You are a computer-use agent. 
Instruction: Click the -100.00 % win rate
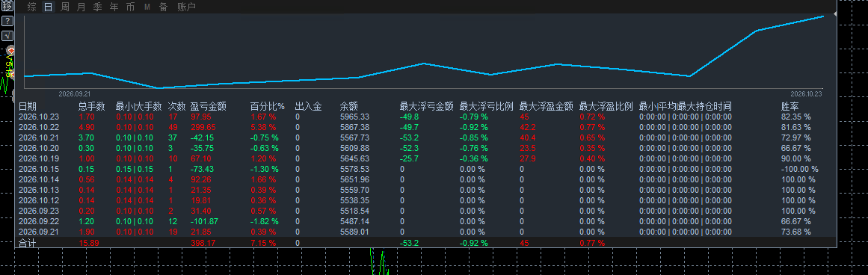(799, 169)
